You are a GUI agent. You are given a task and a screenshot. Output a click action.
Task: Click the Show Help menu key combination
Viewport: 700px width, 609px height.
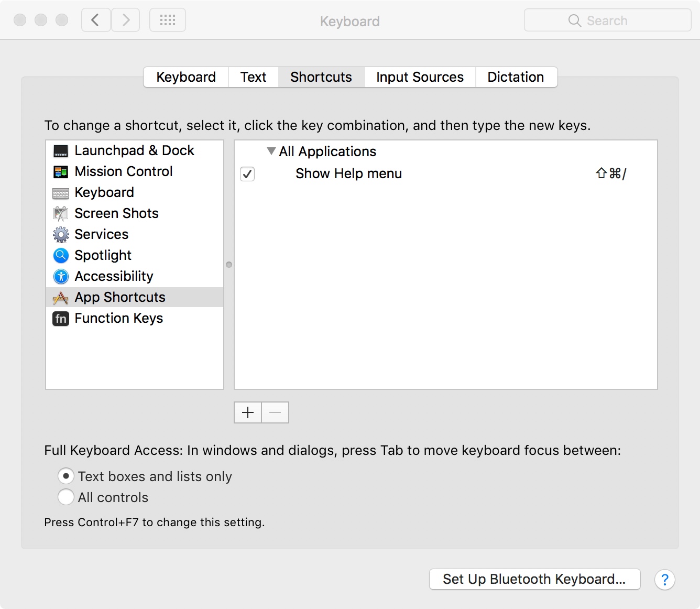click(x=611, y=173)
